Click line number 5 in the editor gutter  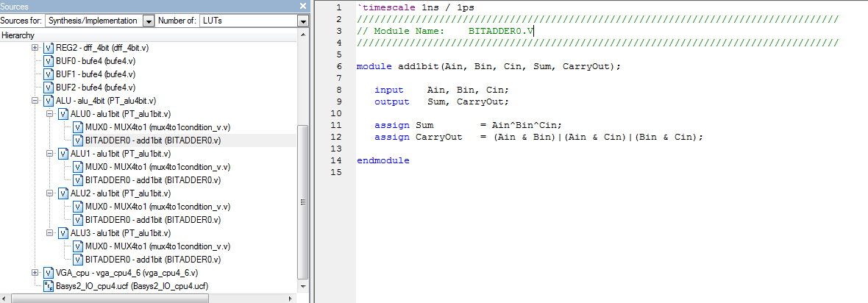pos(338,55)
